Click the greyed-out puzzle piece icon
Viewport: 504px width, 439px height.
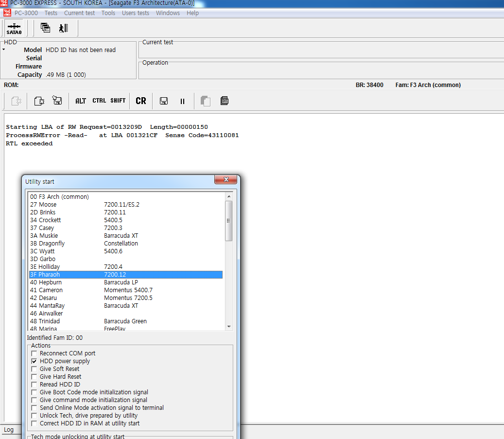[x=16, y=101]
